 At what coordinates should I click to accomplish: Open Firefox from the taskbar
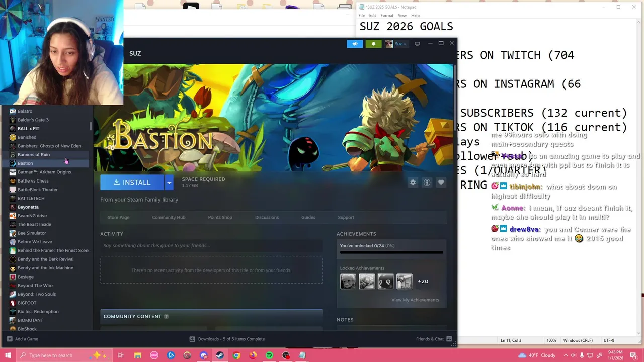(x=253, y=355)
